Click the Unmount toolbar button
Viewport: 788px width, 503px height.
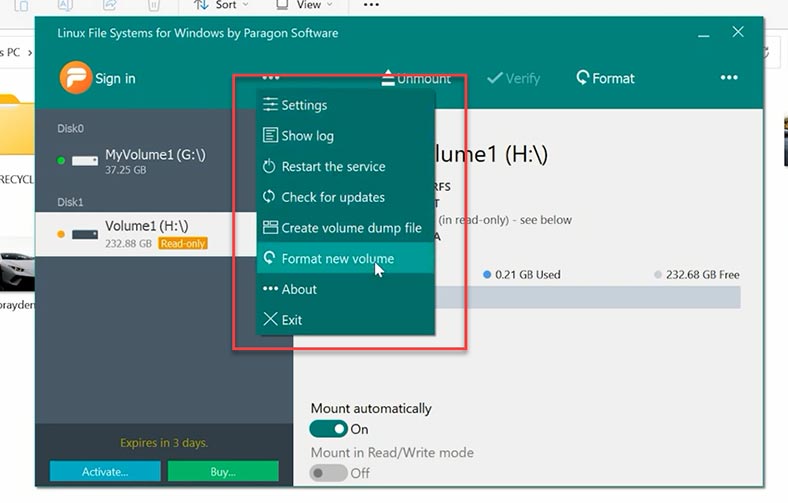coord(416,78)
